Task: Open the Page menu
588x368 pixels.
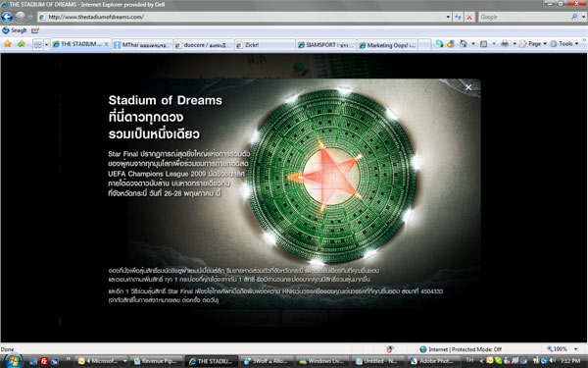Action: click(532, 44)
